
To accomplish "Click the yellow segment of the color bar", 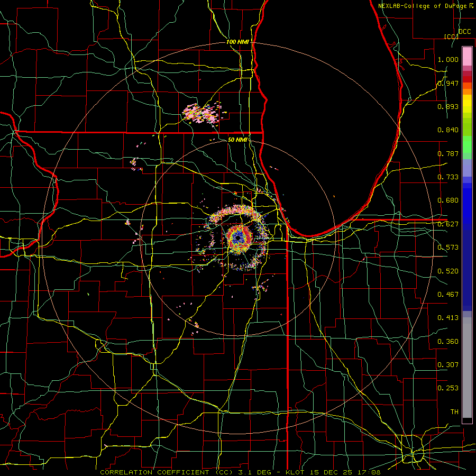I will pos(467,104).
